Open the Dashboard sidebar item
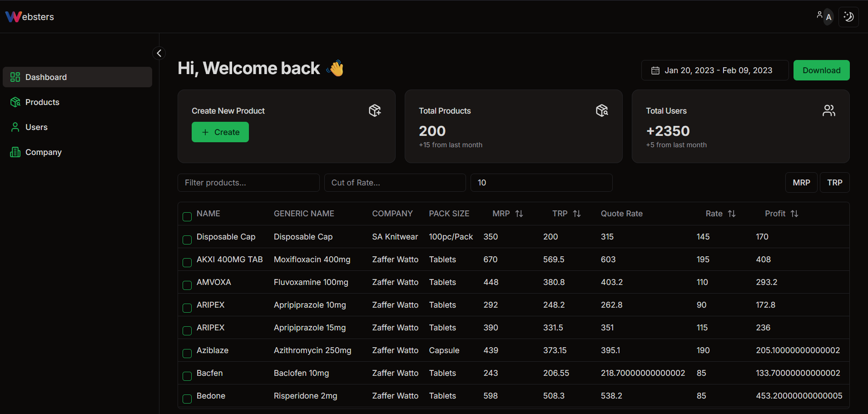The width and height of the screenshot is (868, 414). [77, 77]
